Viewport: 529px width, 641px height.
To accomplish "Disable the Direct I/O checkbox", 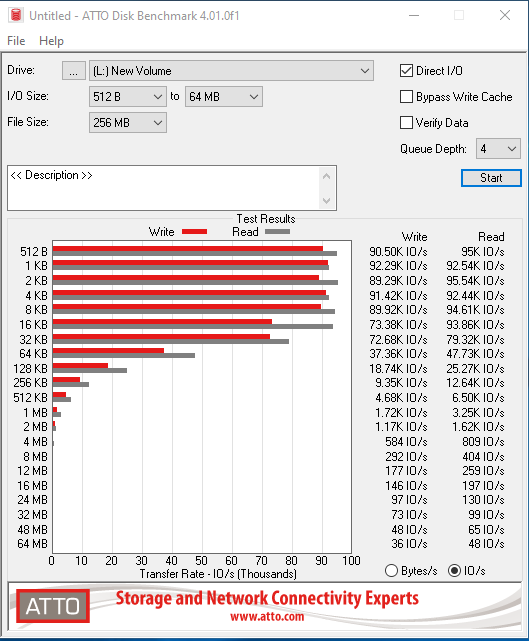I will tap(406, 71).
